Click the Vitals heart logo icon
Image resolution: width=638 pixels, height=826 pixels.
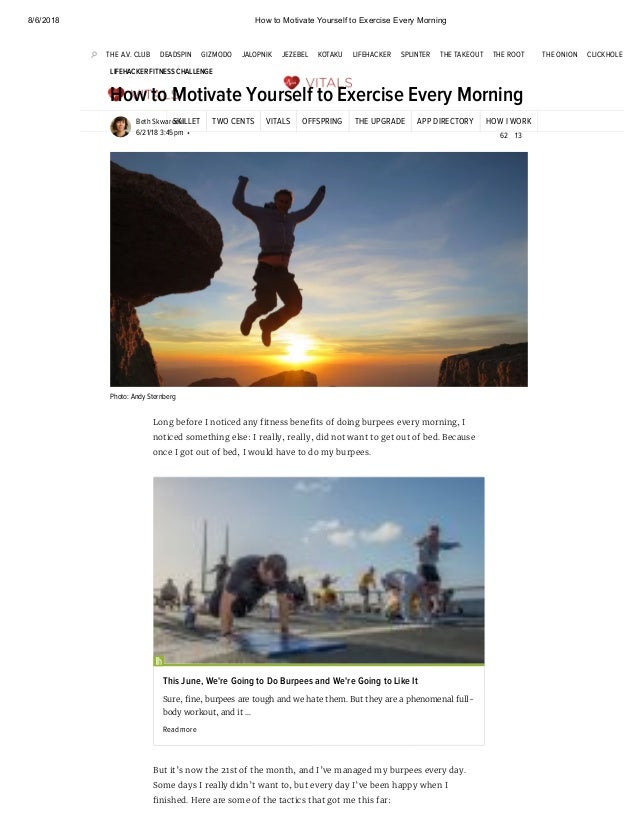pos(291,82)
